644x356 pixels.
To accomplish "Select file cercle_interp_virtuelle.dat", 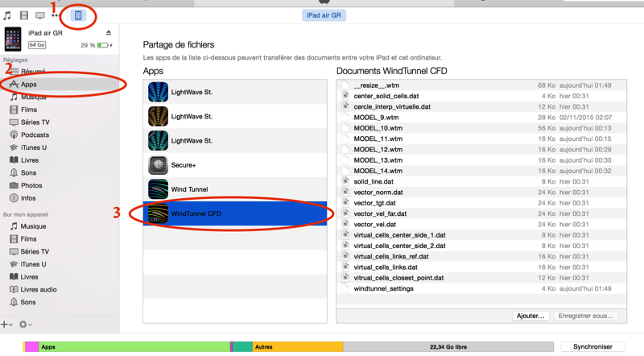I will click(x=481, y=106).
